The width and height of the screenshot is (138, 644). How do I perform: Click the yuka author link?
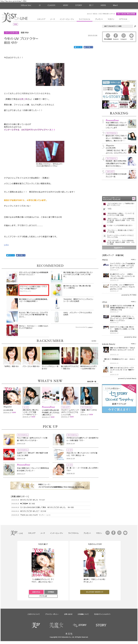point(6,245)
